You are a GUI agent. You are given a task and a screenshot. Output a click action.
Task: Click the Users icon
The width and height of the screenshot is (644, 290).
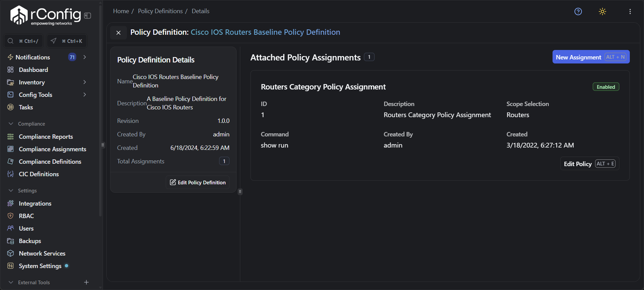coord(10,228)
